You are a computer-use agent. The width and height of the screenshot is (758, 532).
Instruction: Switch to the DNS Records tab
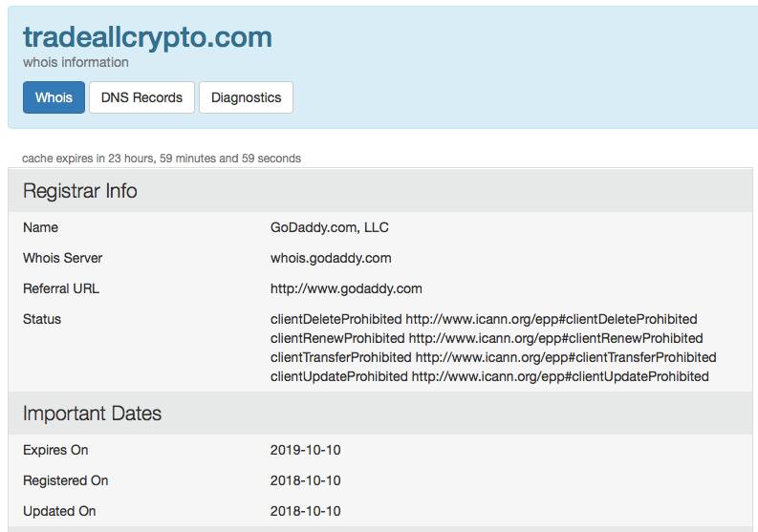click(141, 97)
